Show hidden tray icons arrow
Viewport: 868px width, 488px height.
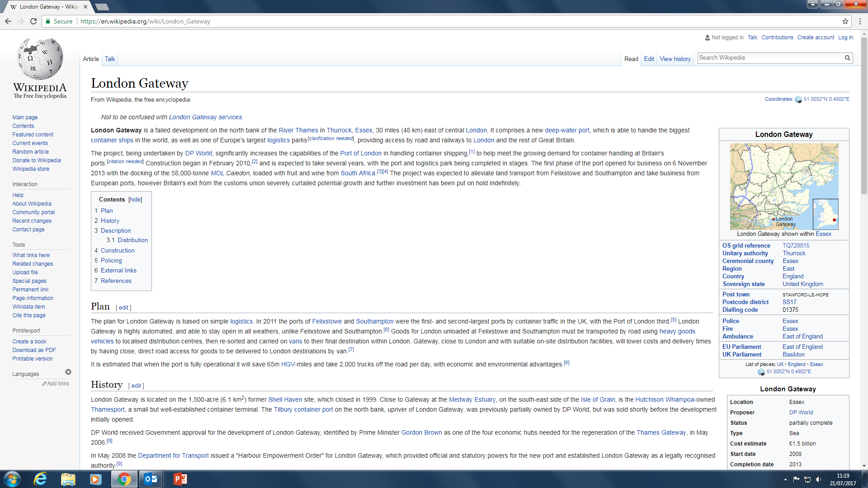click(x=785, y=479)
